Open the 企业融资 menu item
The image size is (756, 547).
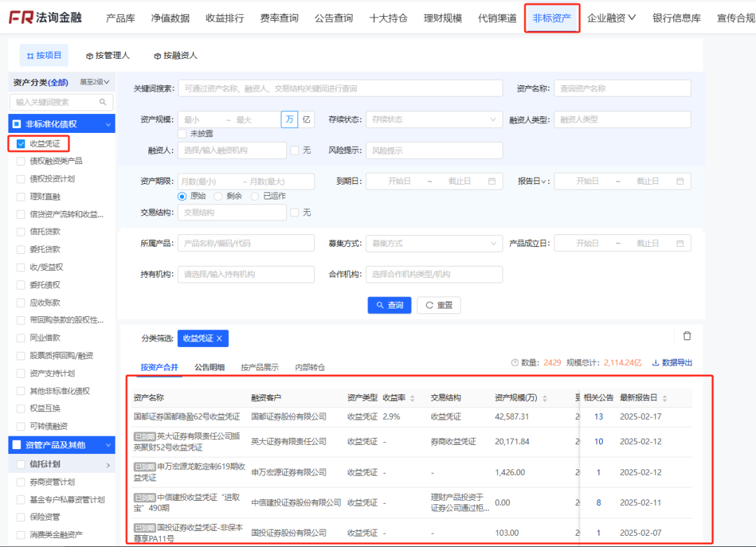click(606, 17)
